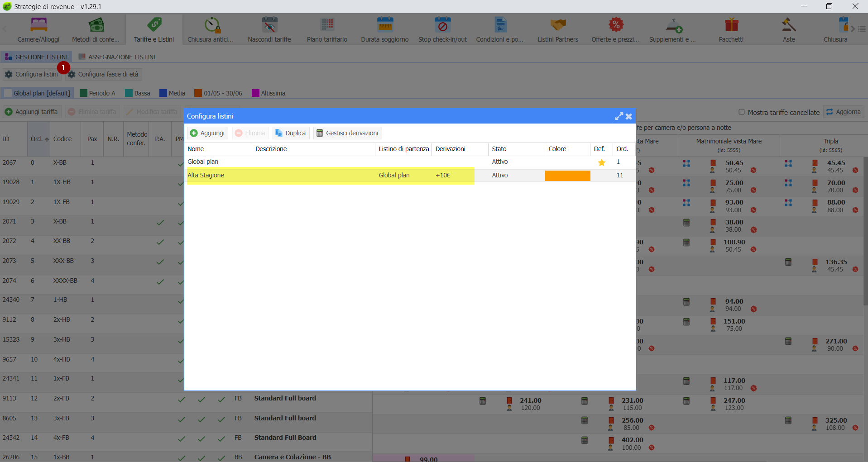Switch to GESTIONE LISTINI tab

tap(36, 57)
